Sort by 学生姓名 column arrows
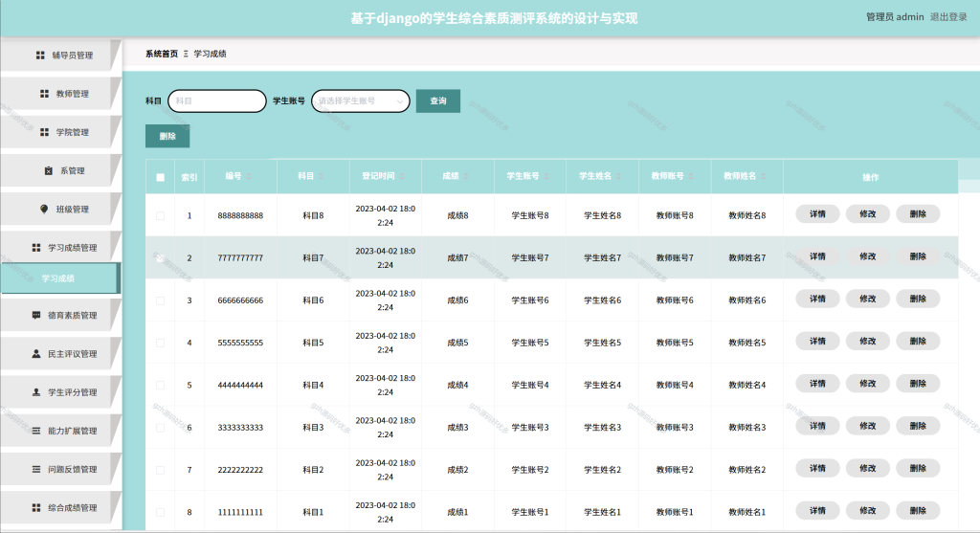This screenshot has height=533, width=980. [619, 177]
